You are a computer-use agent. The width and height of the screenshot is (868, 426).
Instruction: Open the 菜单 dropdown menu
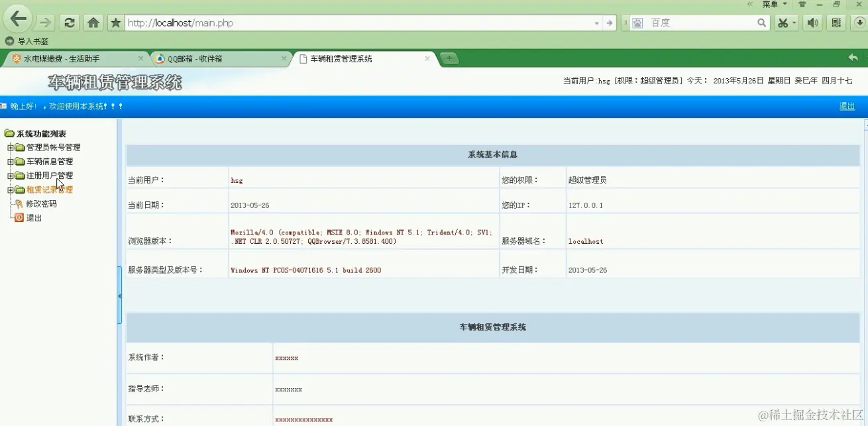(x=774, y=4)
